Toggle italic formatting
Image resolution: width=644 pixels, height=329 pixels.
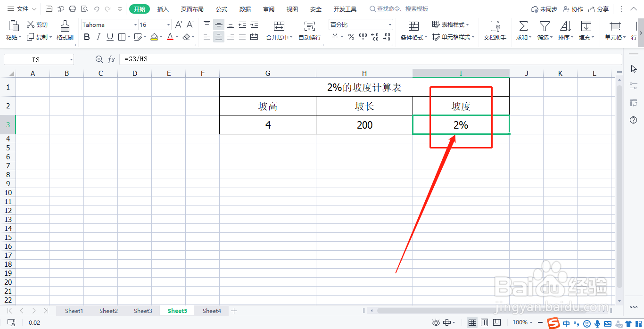click(x=98, y=37)
